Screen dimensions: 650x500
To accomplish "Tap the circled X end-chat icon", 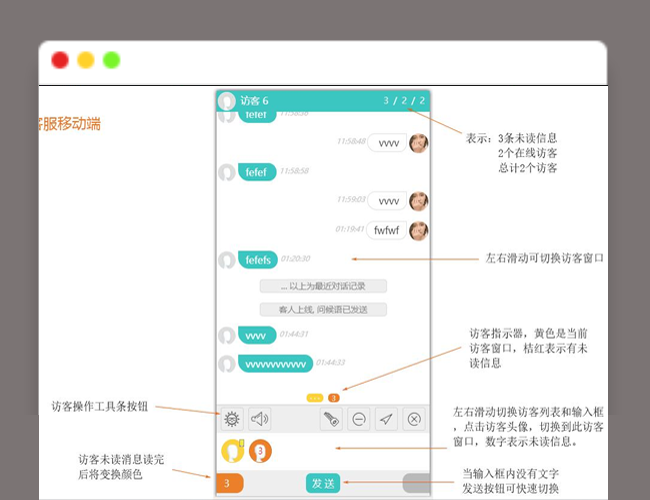I will coord(414,419).
